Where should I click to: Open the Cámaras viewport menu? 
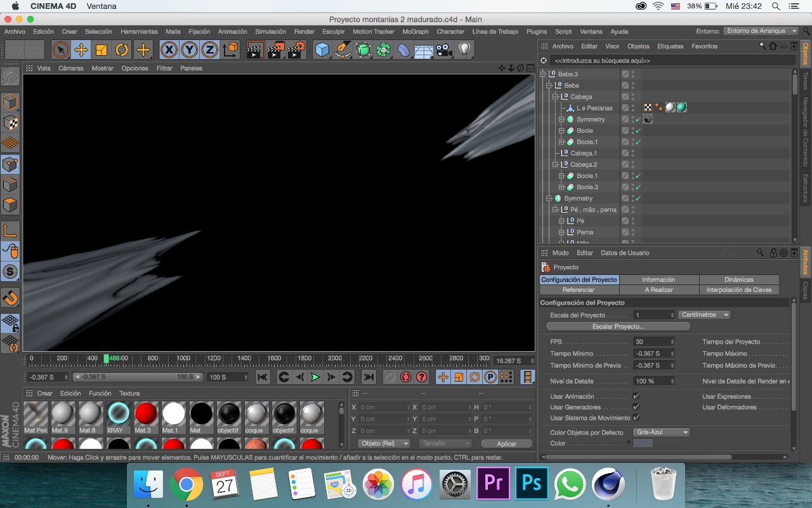coord(71,68)
